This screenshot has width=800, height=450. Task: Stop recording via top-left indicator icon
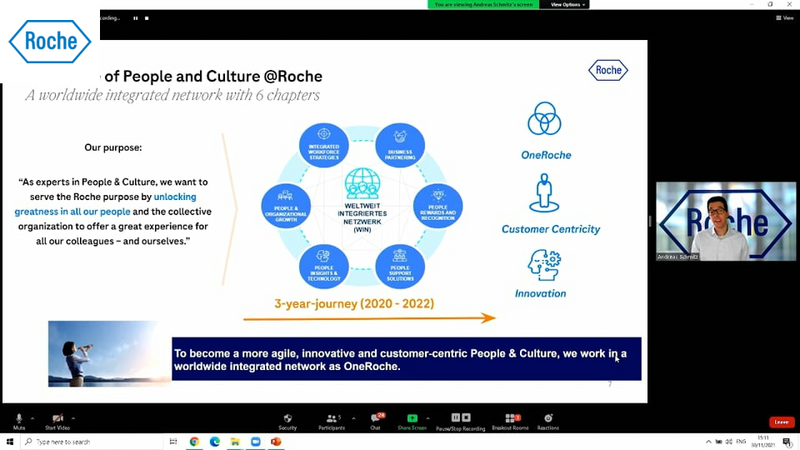click(147, 18)
